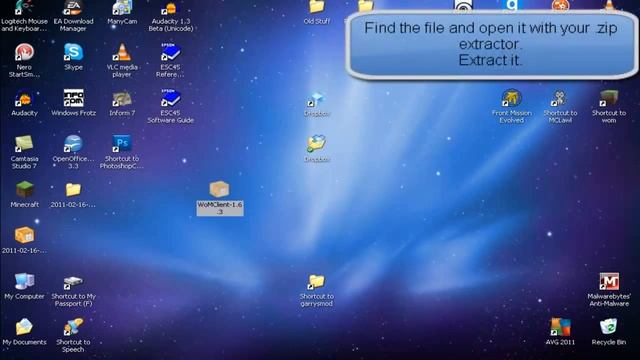This screenshot has width=640, height=360.
Task: Select Audacity 1.3 Beta (Unicode) icon
Action: [x=171, y=8]
